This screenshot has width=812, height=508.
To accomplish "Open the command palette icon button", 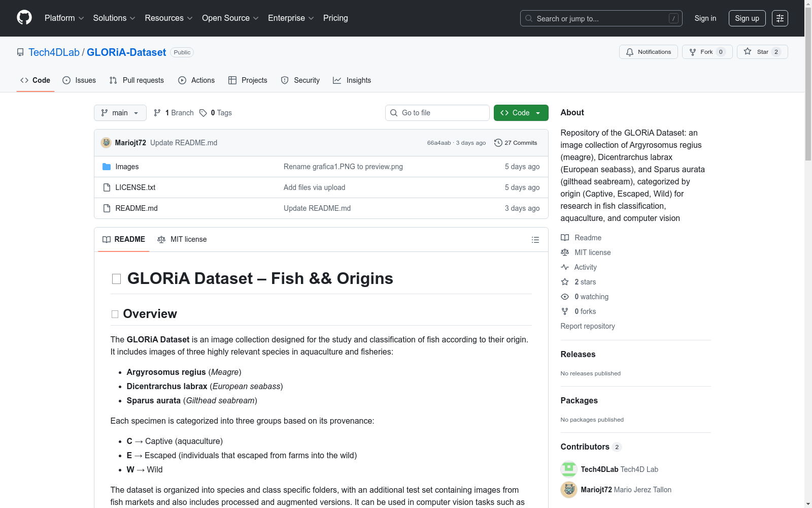I will [x=780, y=18].
